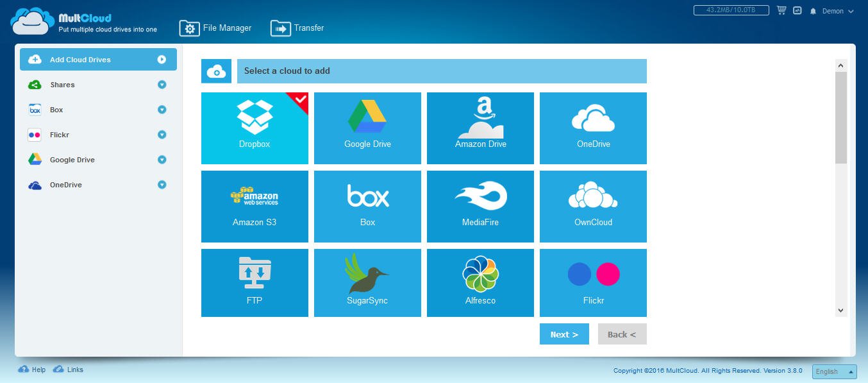The width and height of the screenshot is (868, 383).
Task: Select the Dropbox cloud tile
Action: 255,128
